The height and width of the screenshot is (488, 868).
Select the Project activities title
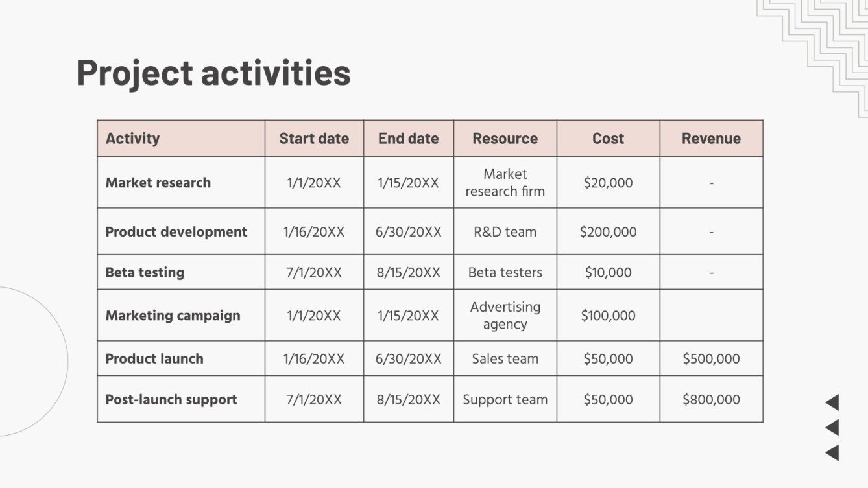[213, 72]
